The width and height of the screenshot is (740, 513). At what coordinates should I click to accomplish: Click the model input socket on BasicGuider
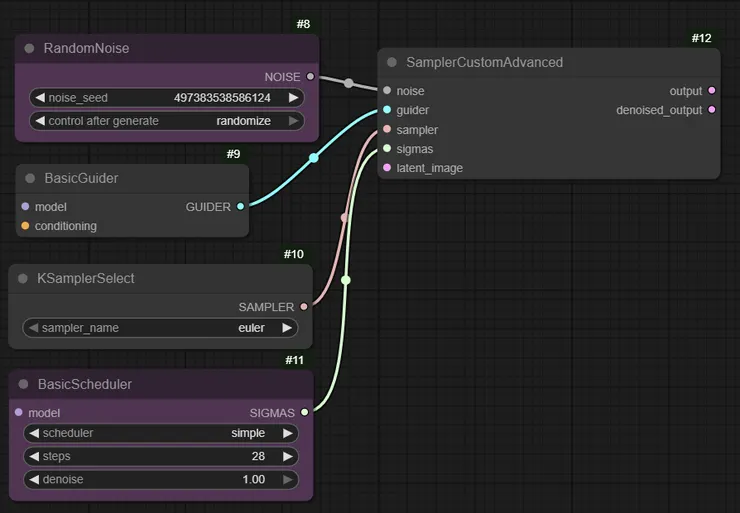coord(25,206)
